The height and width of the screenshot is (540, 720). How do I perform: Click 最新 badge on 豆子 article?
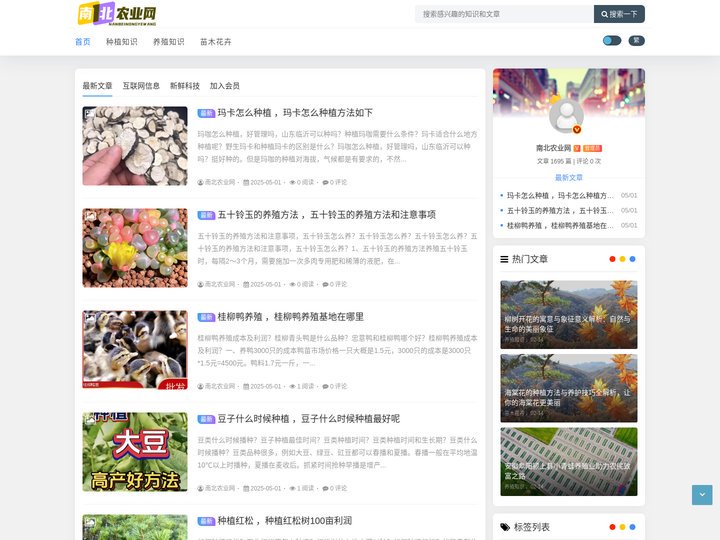(x=206, y=419)
